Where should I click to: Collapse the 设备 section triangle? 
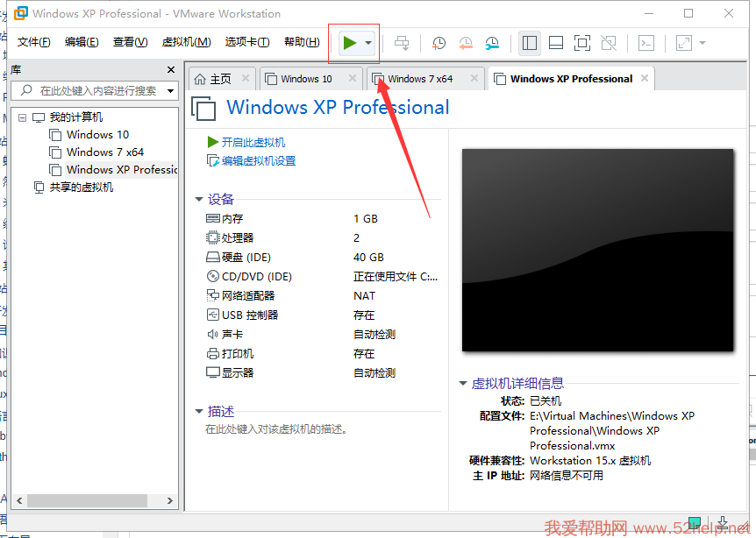click(x=200, y=200)
